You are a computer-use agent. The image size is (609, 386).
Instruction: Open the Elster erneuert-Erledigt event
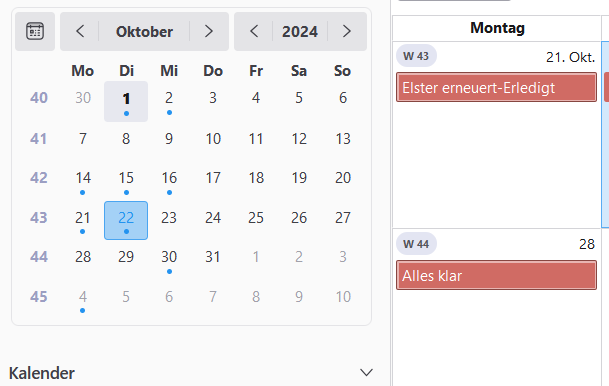point(496,87)
